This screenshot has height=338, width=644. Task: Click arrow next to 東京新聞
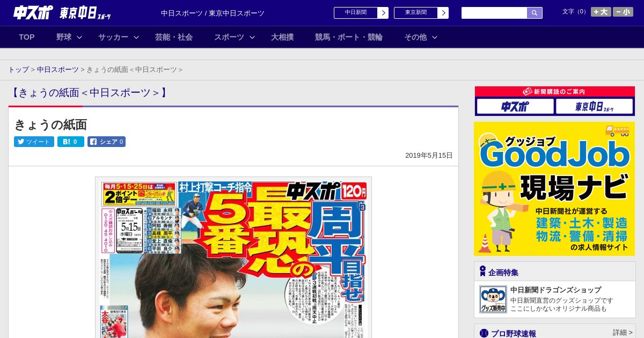(x=443, y=13)
